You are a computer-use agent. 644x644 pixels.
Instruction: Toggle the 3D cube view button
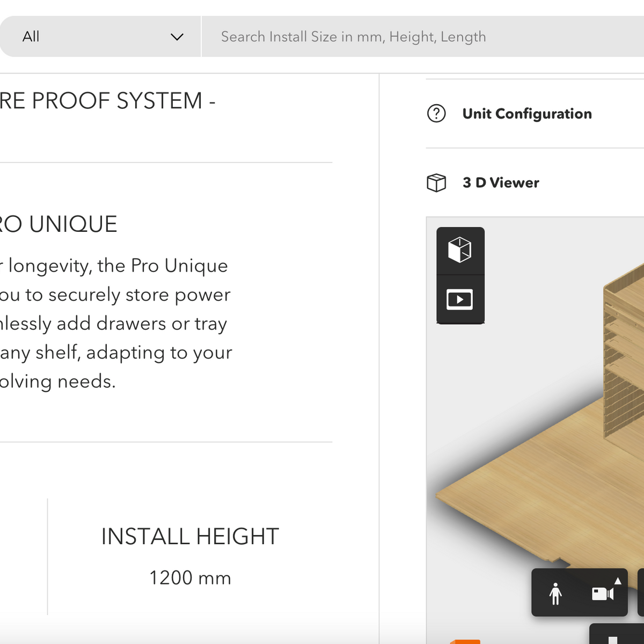(x=460, y=251)
